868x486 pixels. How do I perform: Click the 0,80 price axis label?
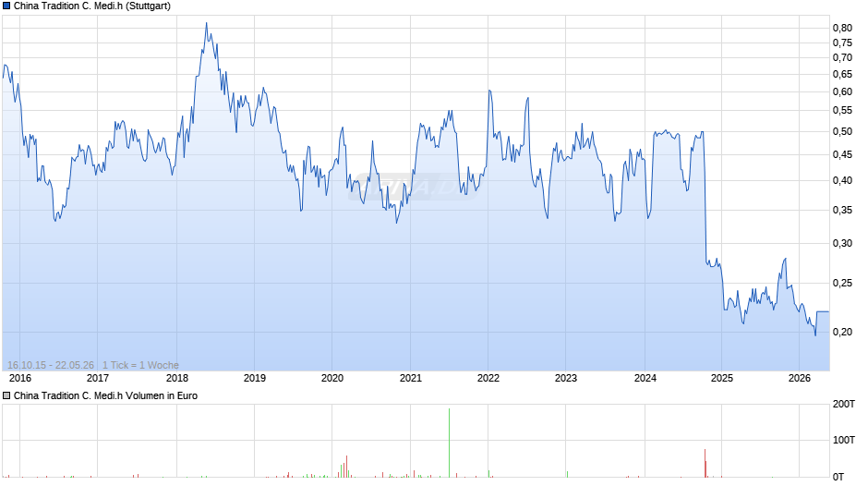point(842,28)
